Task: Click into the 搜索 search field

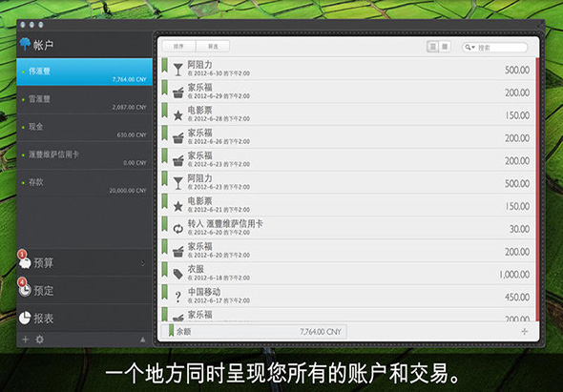Action: 495,47
